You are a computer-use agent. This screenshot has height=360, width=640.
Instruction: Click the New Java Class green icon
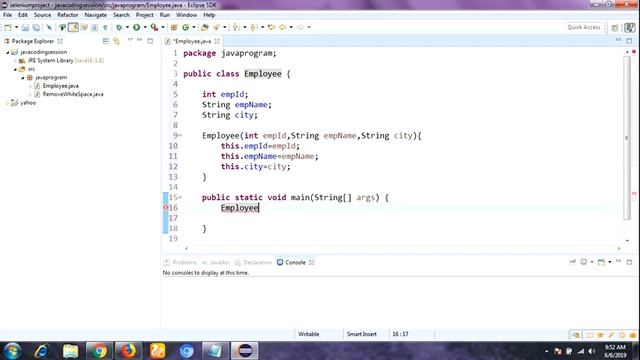[x=185, y=27]
